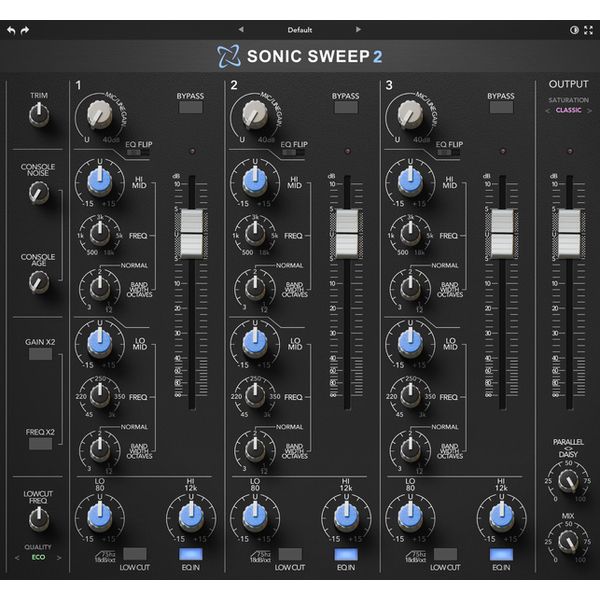
Task: Switch saturation mode with right arrow
Action: (590, 111)
